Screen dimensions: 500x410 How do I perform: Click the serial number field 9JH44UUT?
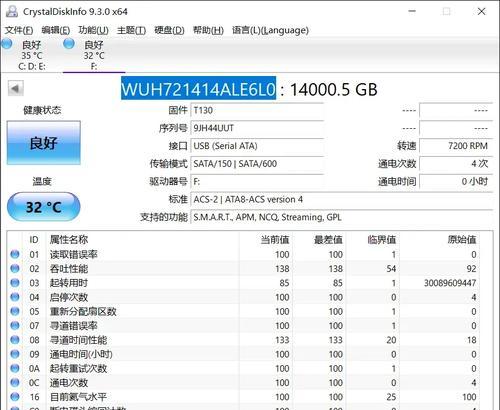(x=257, y=128)
